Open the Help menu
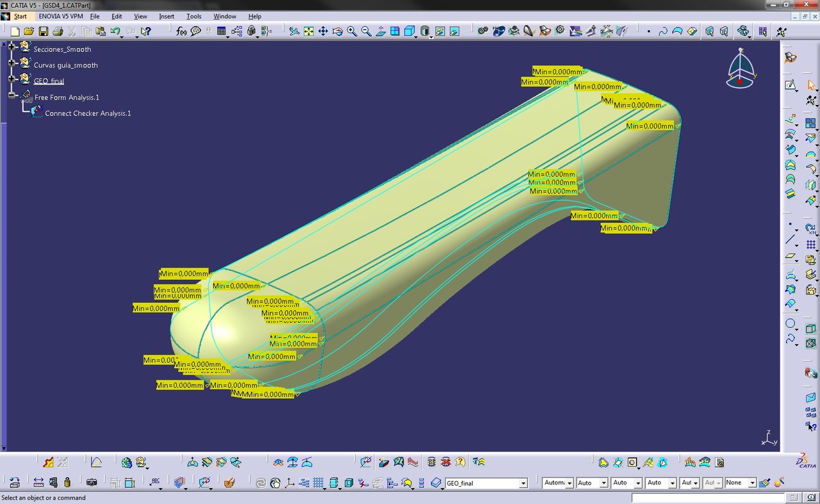This screenshot has height=504, width=820. tap(254, 16)
